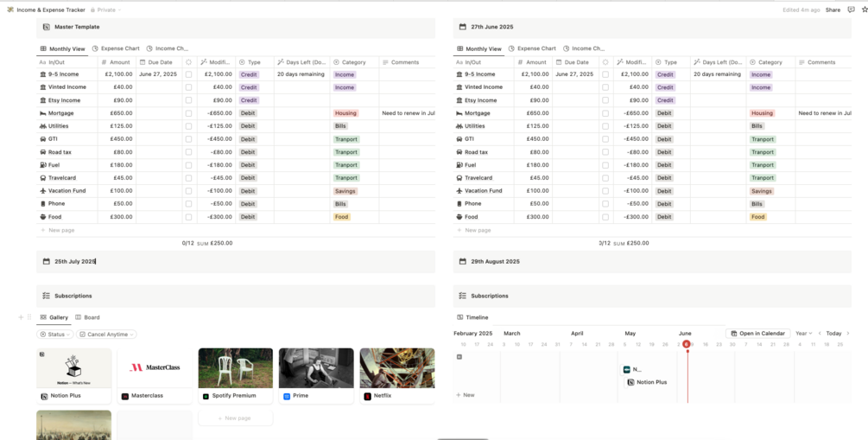Click the six-dot drag handle beside Gallery tab
This screenshot has height=440, width=868.
pos(29,317)
